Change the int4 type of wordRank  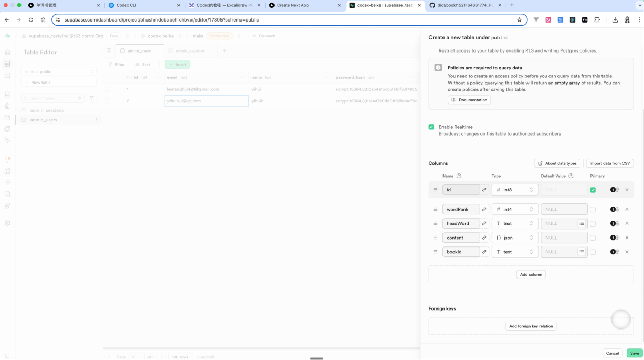tap(514, 209)
